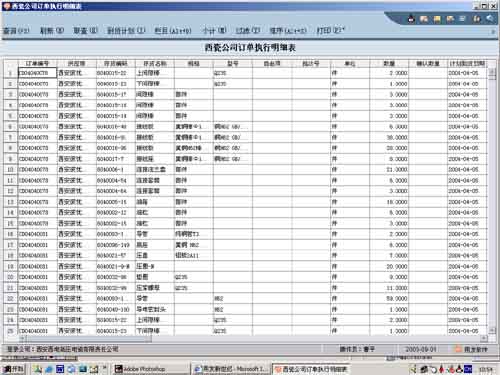
Task: Open the 到货计划 toolbar command
Action: pyautogui.click(x=126, y=30)
